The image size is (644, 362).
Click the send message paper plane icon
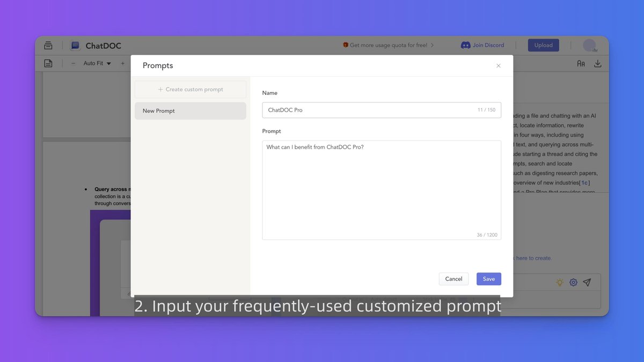(588, 282)
